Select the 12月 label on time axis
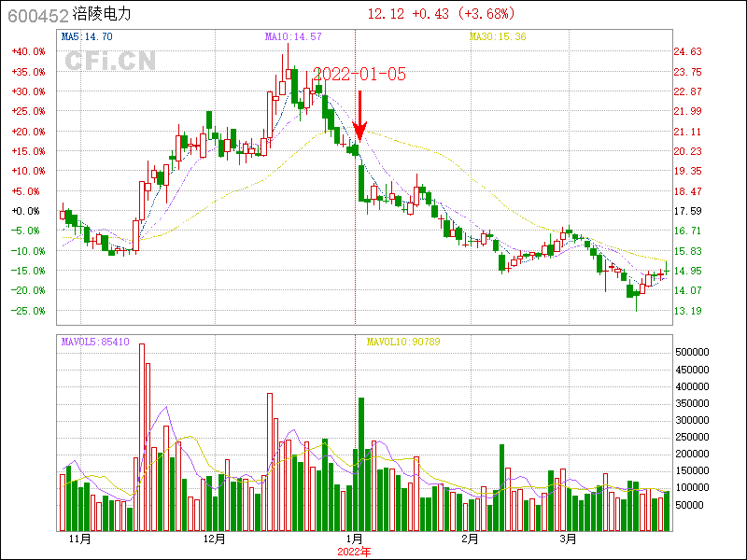Viewport: 747px width, 560px height. point(215,539)
